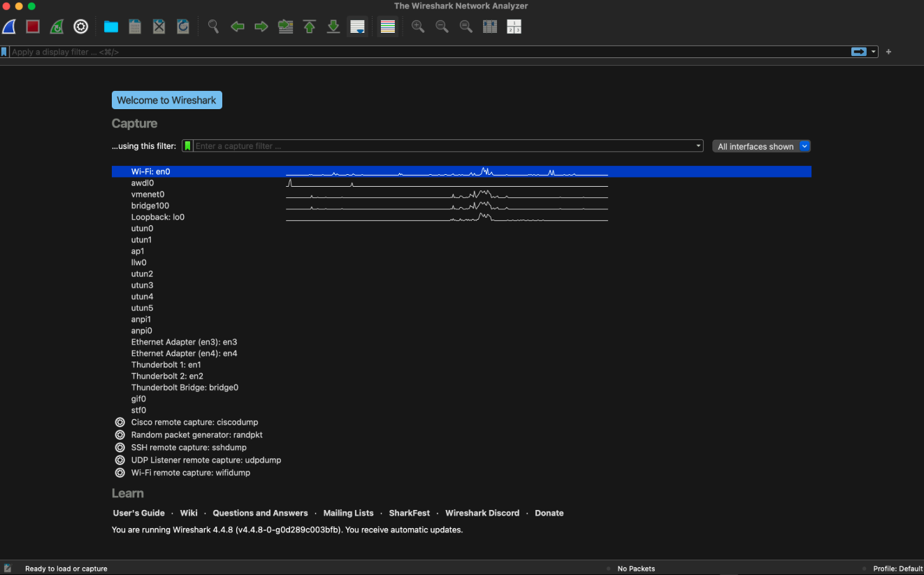The image size is (924, 575).
Task: Select the ap1 interface
Action: pyautogui.click(x=461, y=251)
